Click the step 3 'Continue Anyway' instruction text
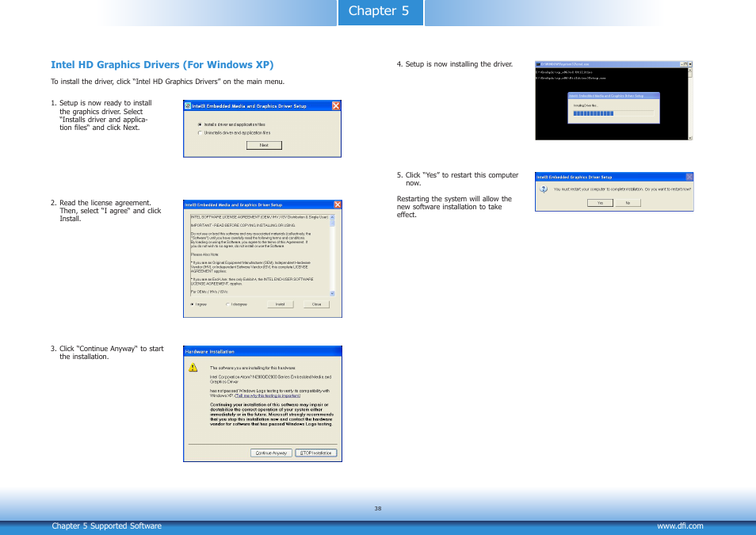The image size is (756, 535). (107, 353)
